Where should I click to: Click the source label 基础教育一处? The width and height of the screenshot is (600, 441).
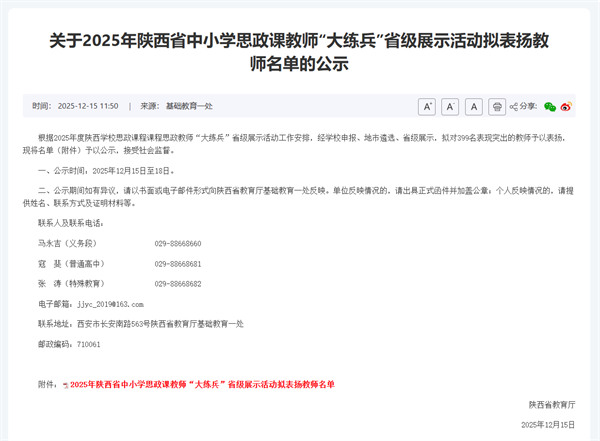click(188, 105)
